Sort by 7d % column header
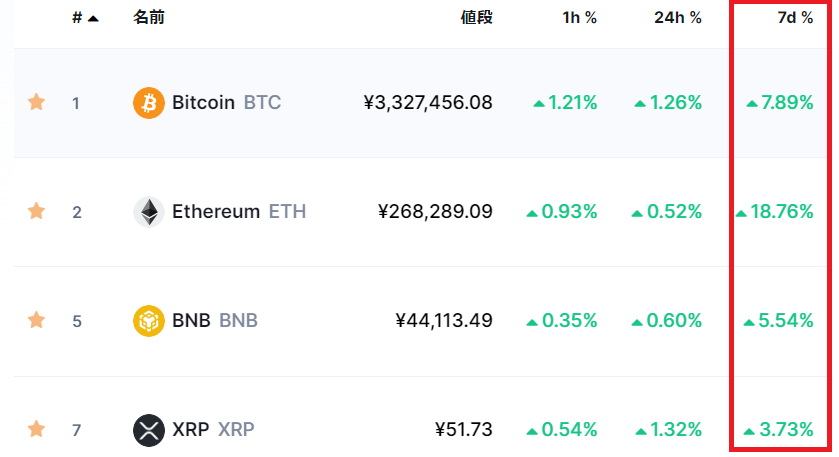 click(795, 18)
